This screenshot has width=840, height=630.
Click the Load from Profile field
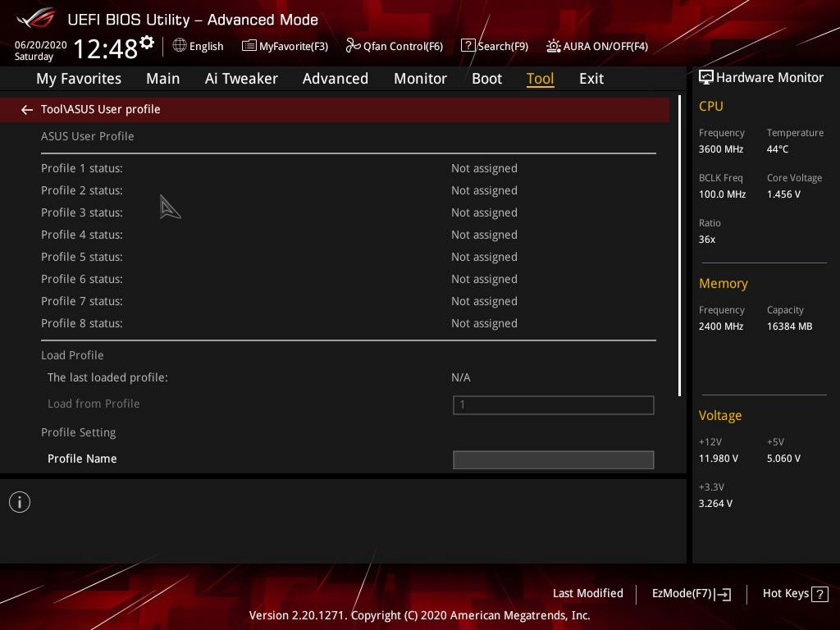click(x=554, y=405)
